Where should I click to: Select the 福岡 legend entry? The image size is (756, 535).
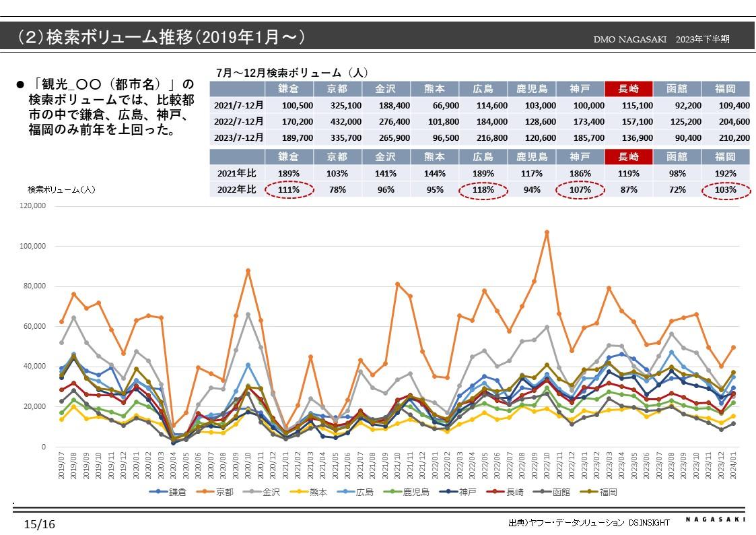(599, 492)
